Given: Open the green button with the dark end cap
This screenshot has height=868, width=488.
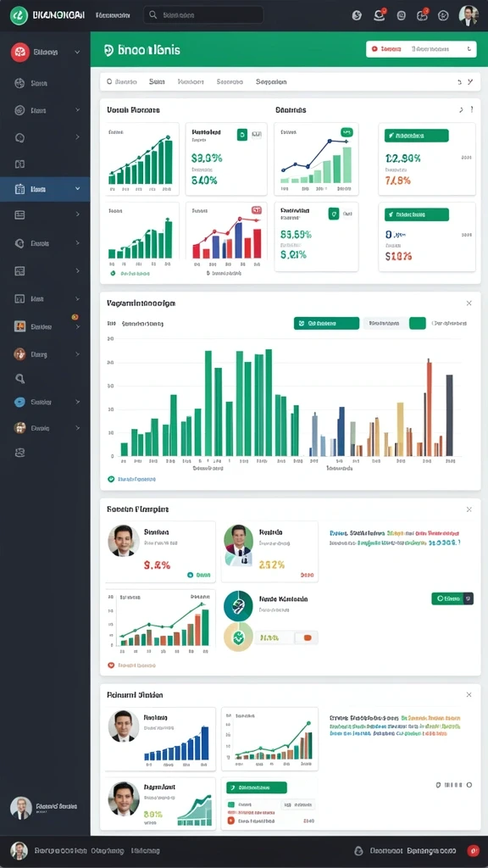Looking at the screenshot, I should [452, 598].
